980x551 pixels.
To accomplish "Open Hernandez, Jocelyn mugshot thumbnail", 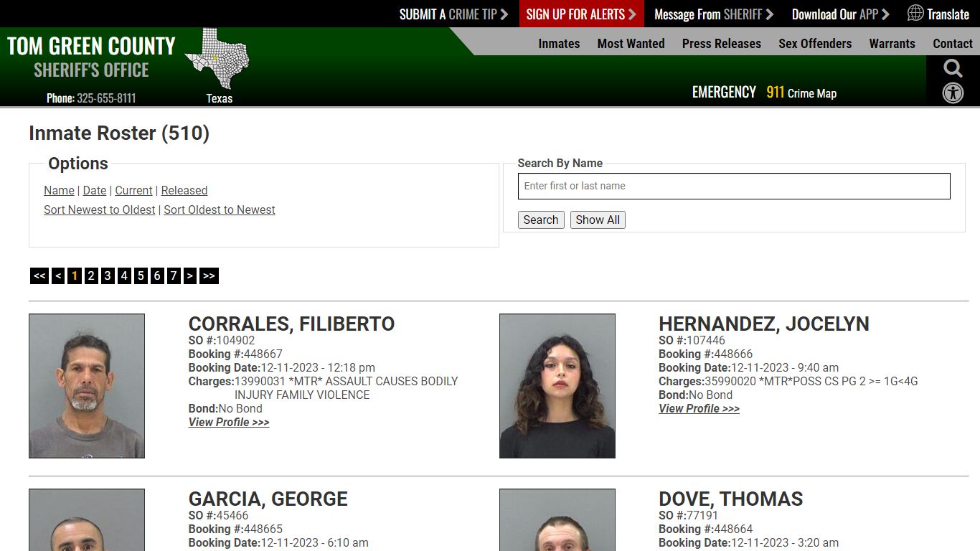I will [557, 386].
